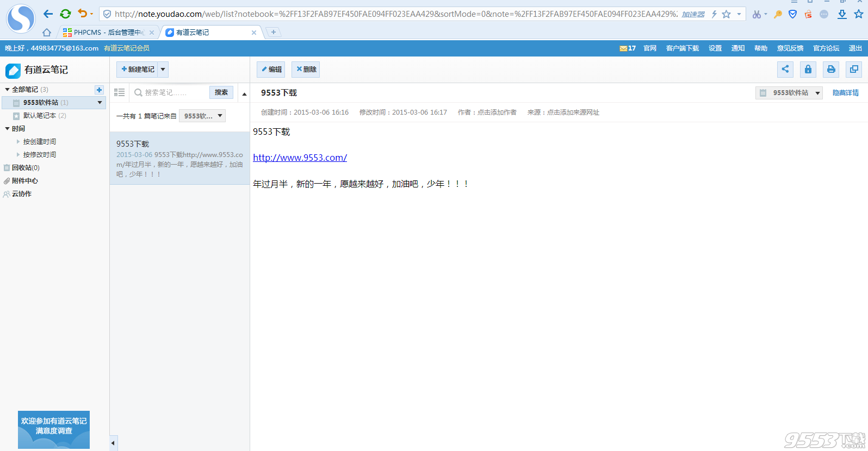Collapse the 全部笔记 tree
This screenshot has height=451, width=868.
7,90
